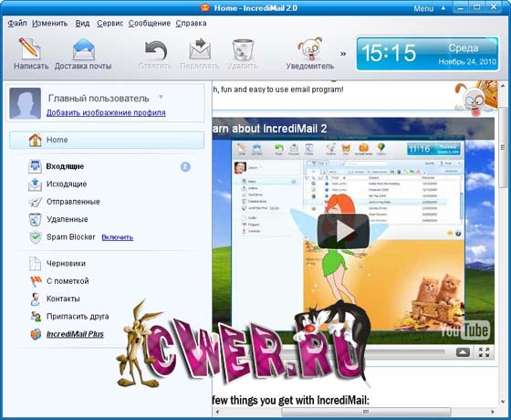Click the video fullscreen expand button
The height and width of the screenshot is (420, 511).
coord(484,352)
